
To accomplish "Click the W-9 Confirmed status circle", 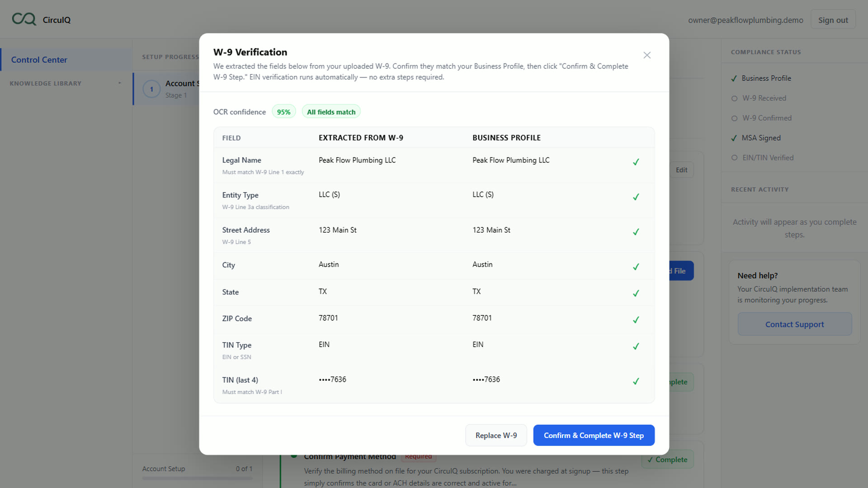I will coord(734,118).
